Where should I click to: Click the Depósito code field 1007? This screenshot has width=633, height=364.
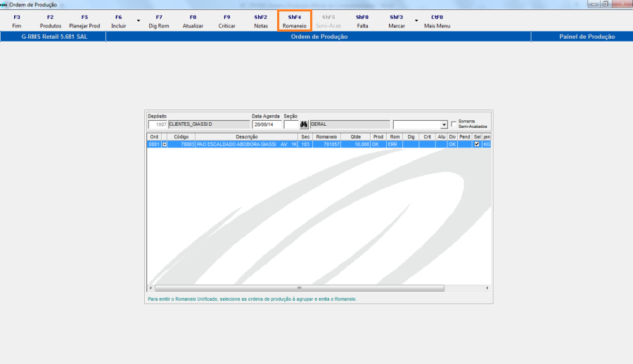coord(158,124)
